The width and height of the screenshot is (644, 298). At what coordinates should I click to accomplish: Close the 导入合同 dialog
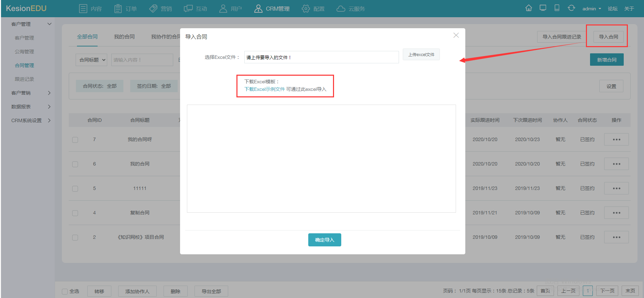pos(456,35)
